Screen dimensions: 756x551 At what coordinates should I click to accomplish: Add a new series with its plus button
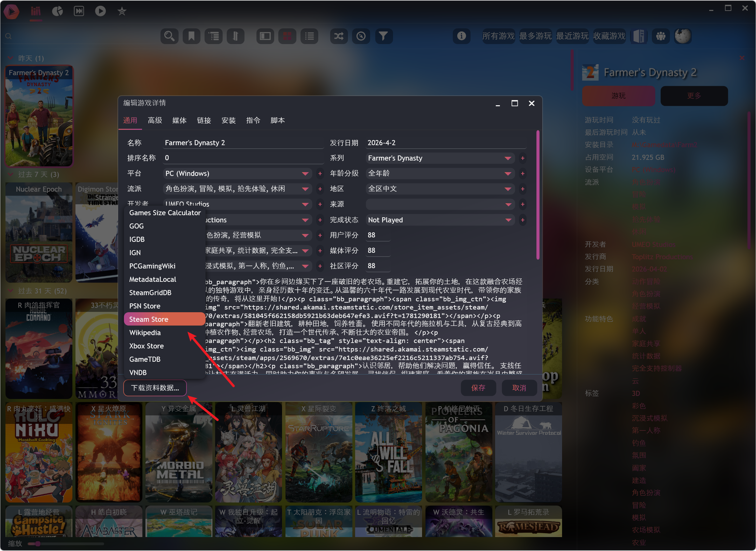[522, 158]
